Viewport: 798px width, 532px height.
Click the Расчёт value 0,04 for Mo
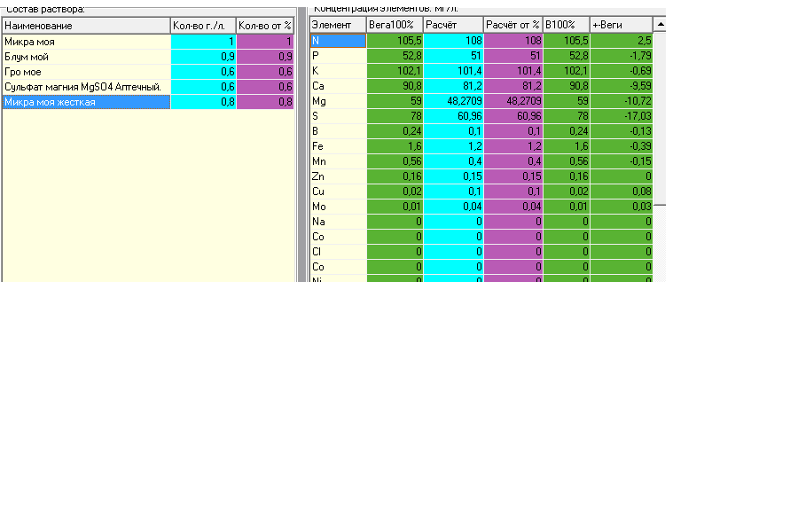point(453,207)
